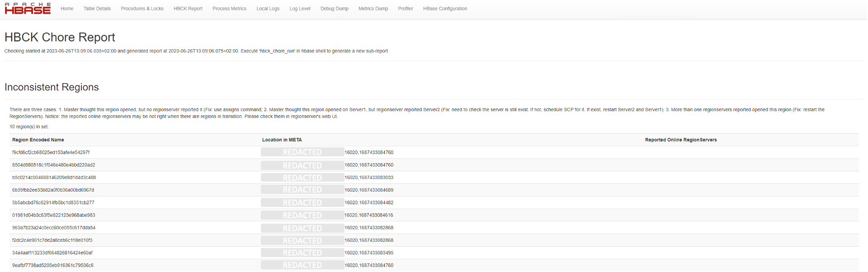Viewport: 868px width, 272px height.
Task: Open region f2dc2c4e901c7de2a8ceb6c118e010f3
Action: [52, 240]
